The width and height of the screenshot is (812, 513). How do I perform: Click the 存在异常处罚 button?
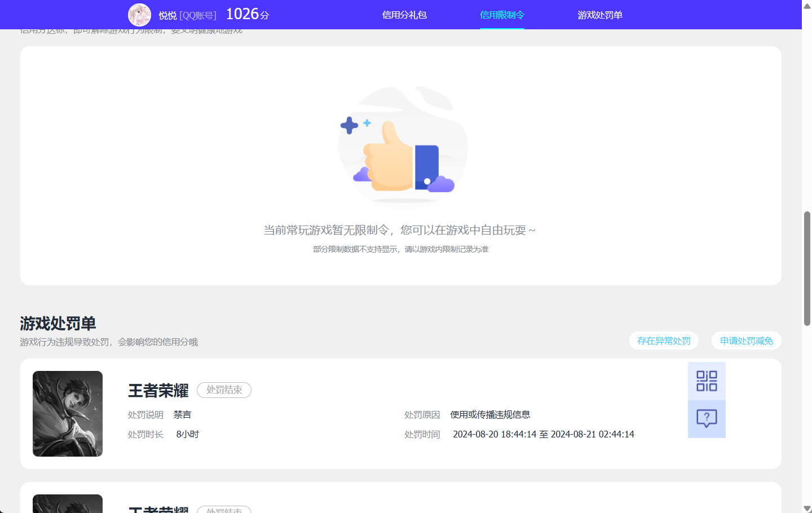(664, 340)
